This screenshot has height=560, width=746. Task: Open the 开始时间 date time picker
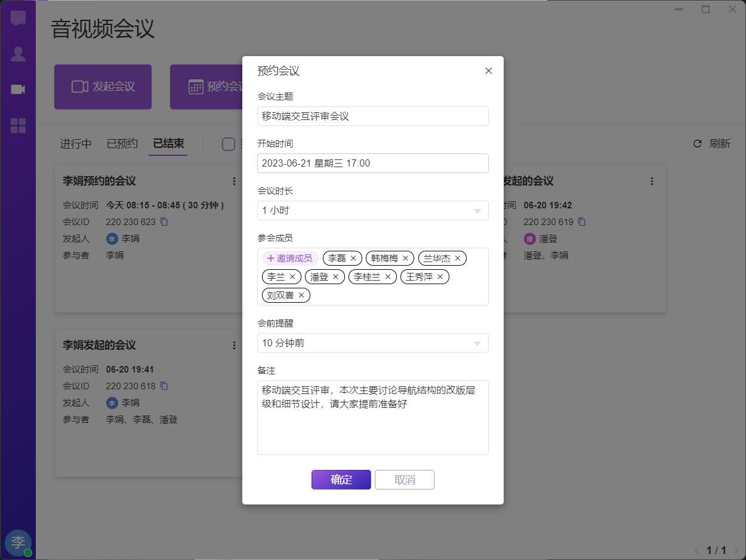point(372,164)
